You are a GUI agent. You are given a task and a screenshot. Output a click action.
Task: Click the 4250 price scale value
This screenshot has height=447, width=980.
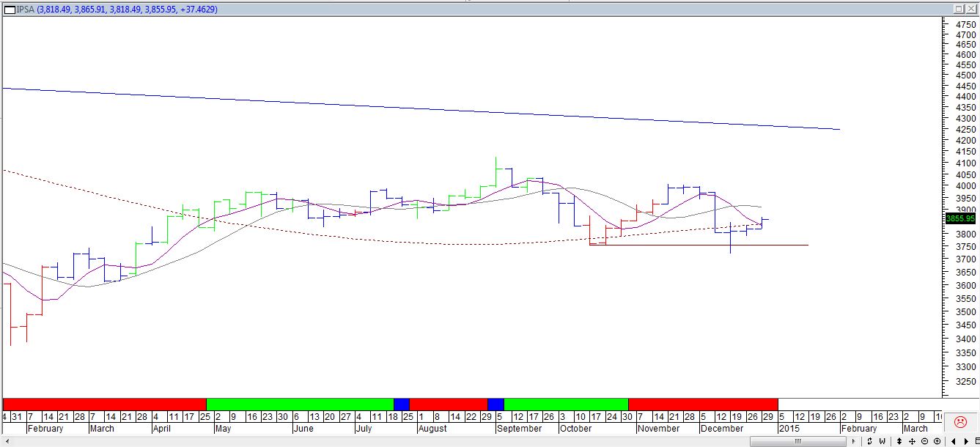[x=965, y=129]
